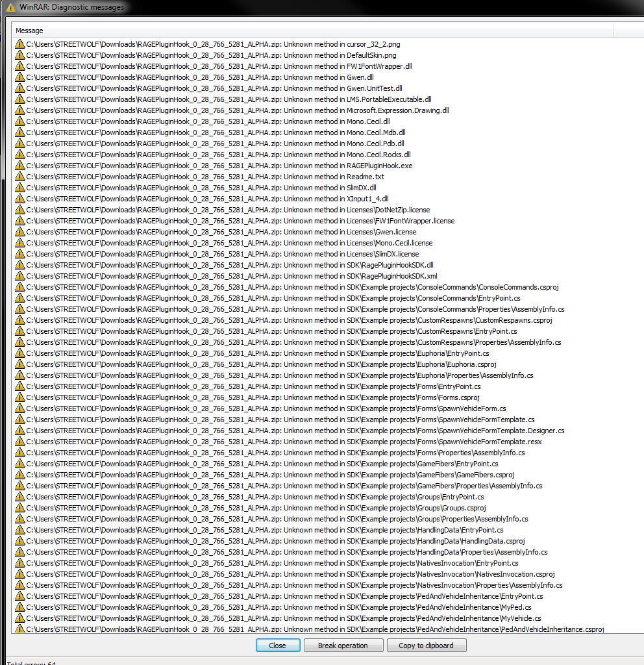
Task: Select message for Euphoria.csproj
Action: [261, 364]
